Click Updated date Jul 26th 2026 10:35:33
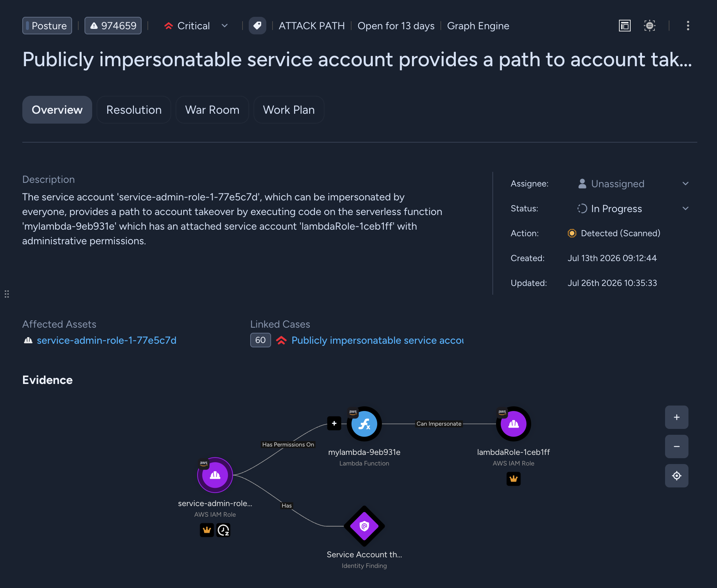Image resolution: width=717 pixels, height=588 pixels. tap(612, 283)
